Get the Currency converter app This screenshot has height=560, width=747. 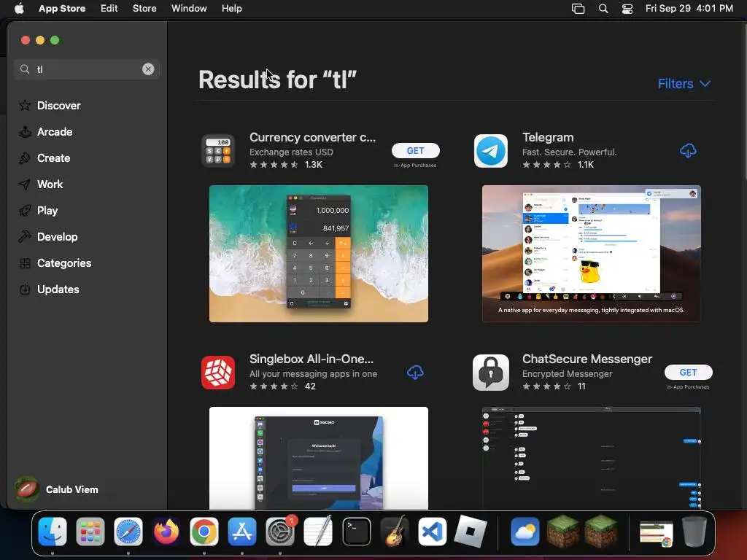(x=415, y=150)
